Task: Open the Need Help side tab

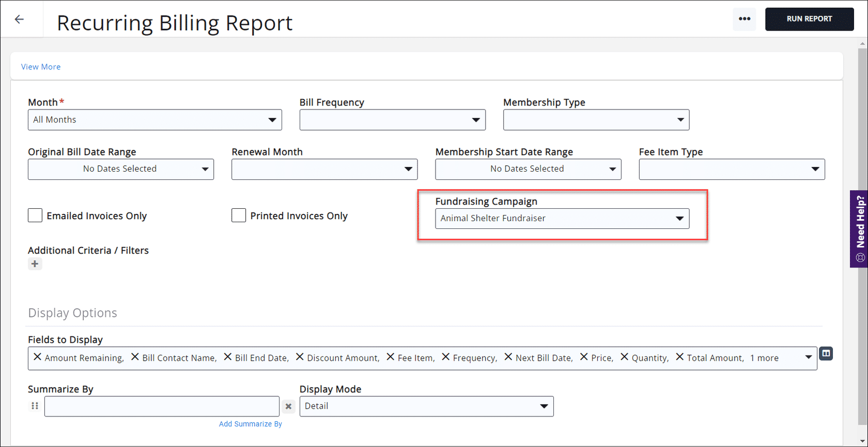Action: [859, 228]
